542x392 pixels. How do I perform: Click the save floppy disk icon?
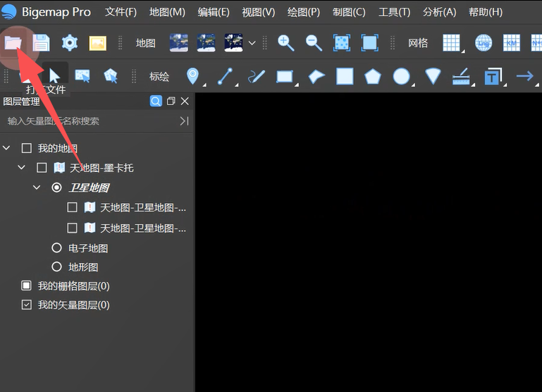click(x=41, y=43)
